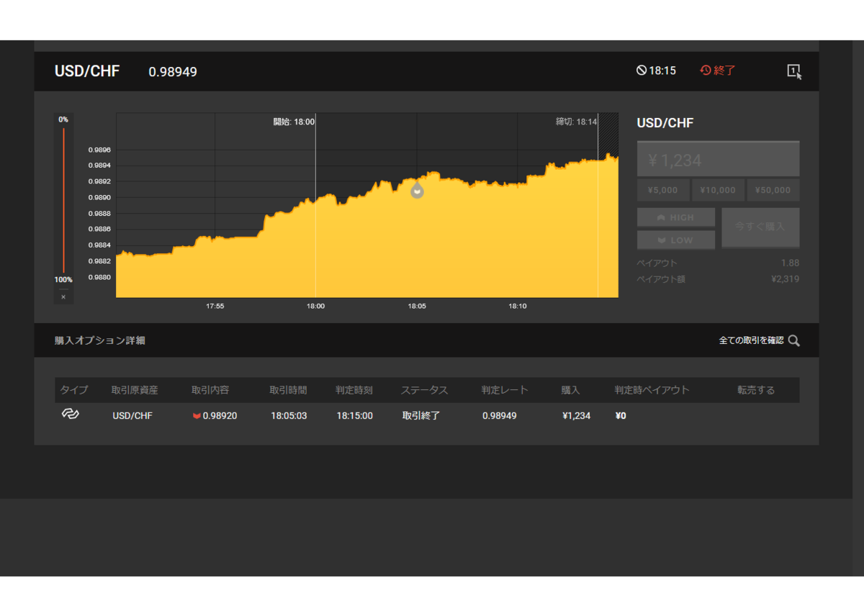Screen dimensions: 864x616
Task: Click the ¥1,234 amount input field
Action: 718,159
